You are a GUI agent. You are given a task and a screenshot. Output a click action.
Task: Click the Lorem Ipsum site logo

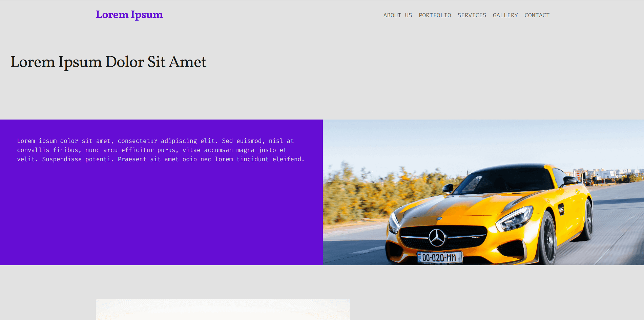pos(129,15)
